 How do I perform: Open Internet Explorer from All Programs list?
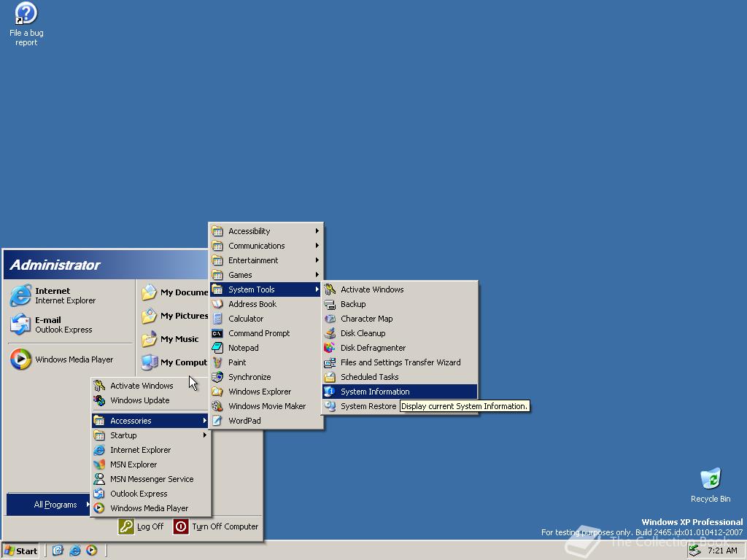point(150,450)
